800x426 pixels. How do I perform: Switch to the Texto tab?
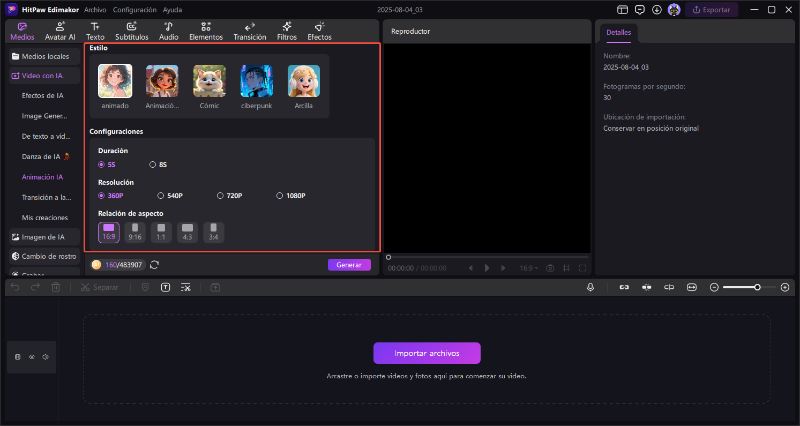[95, 31]
